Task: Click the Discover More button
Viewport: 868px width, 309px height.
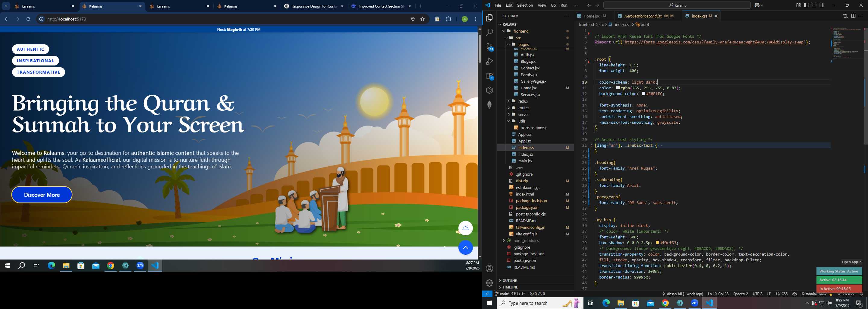Action: tap(42, 195)
